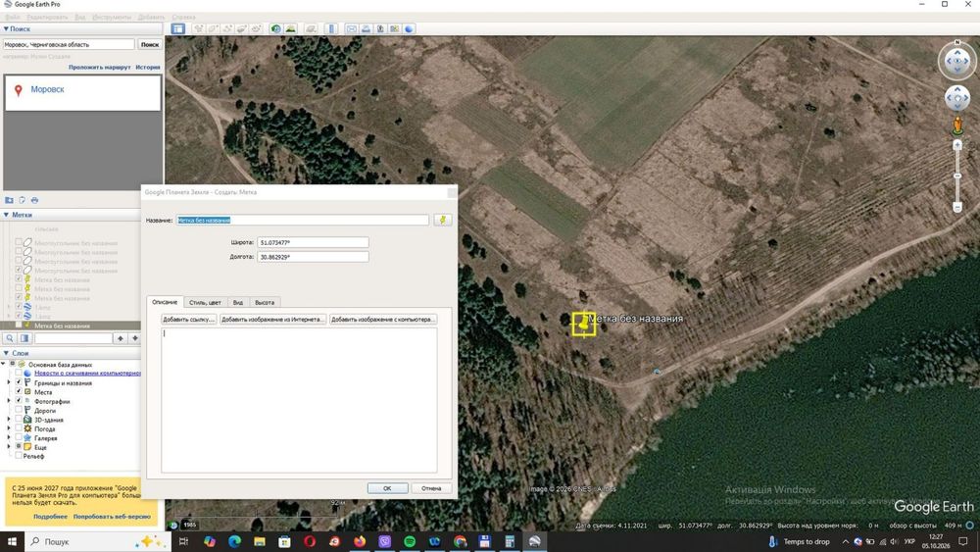Switch to the Стиль, цвет tab
Screen dimensions: 980x552
205,303
